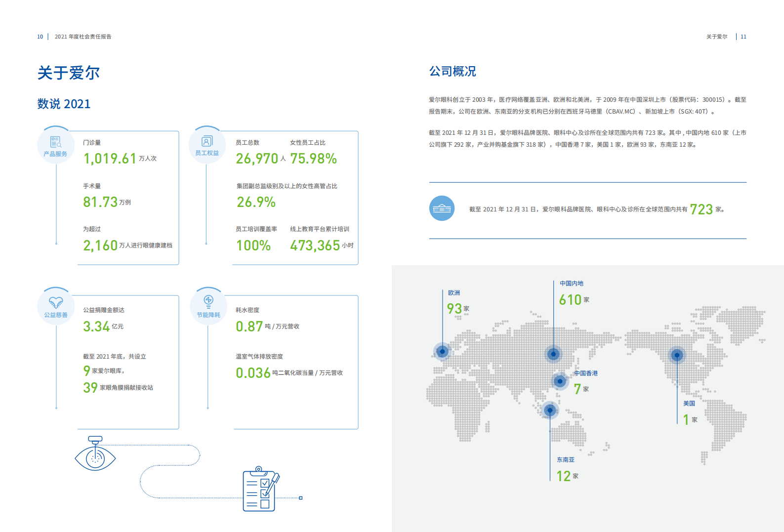Viewport: 784px width, 532px height.
Task: Click the 耗水密度 label
Action: 248,310
